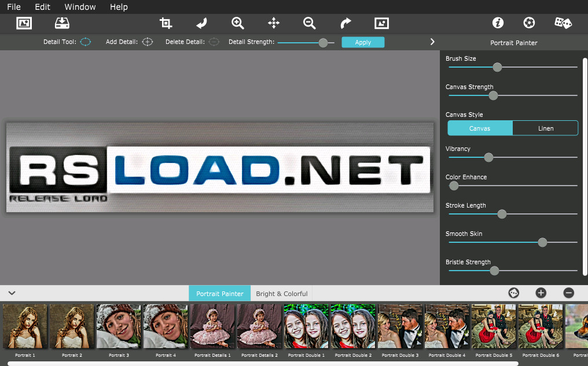Click the random dice icon
Viewport: 588px width, 366px height.
click(563, 23)
